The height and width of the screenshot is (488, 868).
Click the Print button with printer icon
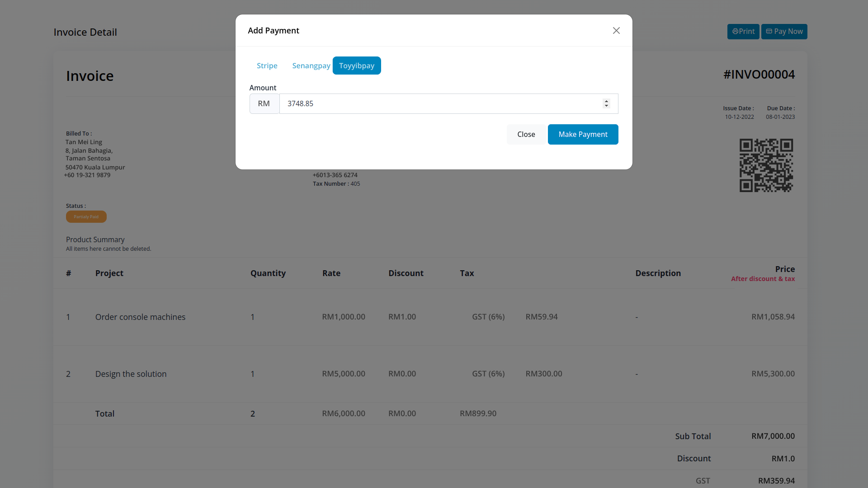point(743,32)
